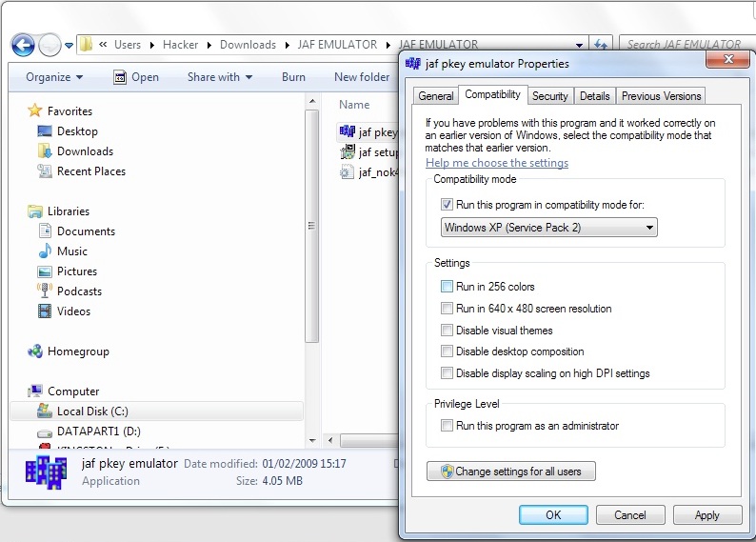The height and width of the screenshot is (542, 756).
Task: Click Apply in Properties dialog
Action: coord(706,515)
